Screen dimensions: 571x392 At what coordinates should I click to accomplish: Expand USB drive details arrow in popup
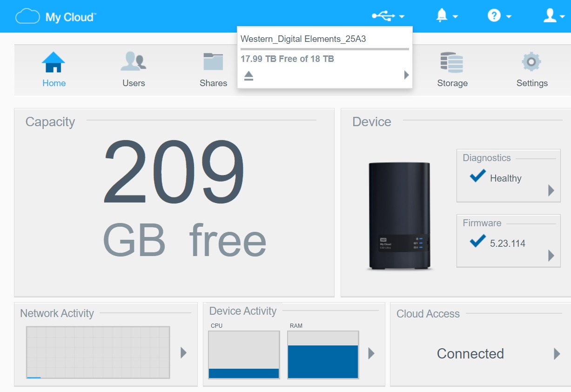tap(406, 75)
